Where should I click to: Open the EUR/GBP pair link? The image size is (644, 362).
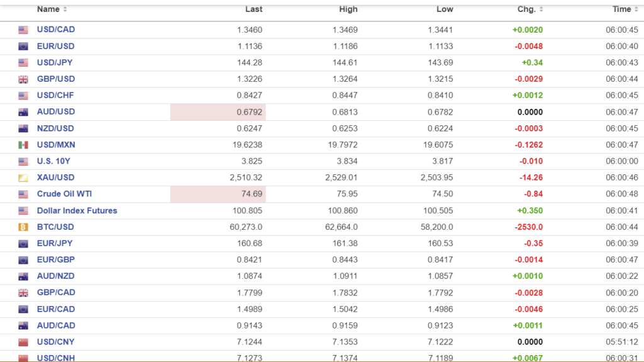coord(55,259)
